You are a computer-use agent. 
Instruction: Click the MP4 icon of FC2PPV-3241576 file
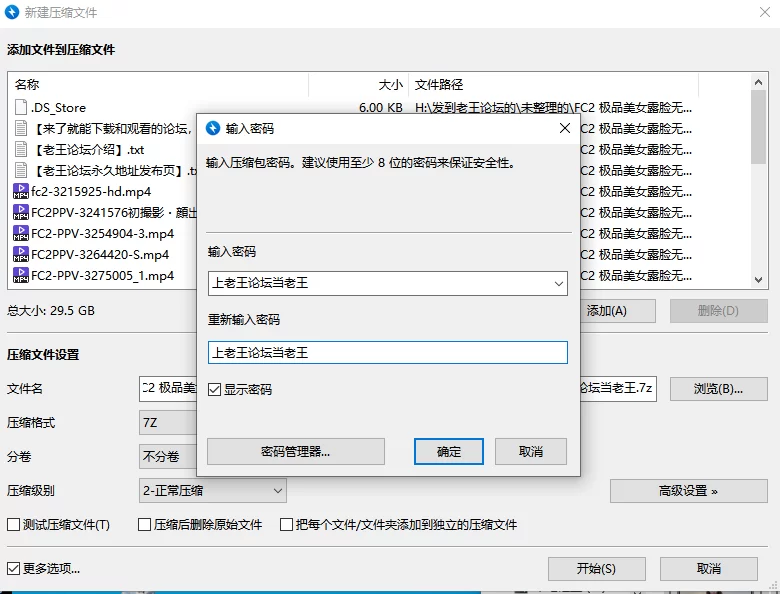click(x=21, y=212)
